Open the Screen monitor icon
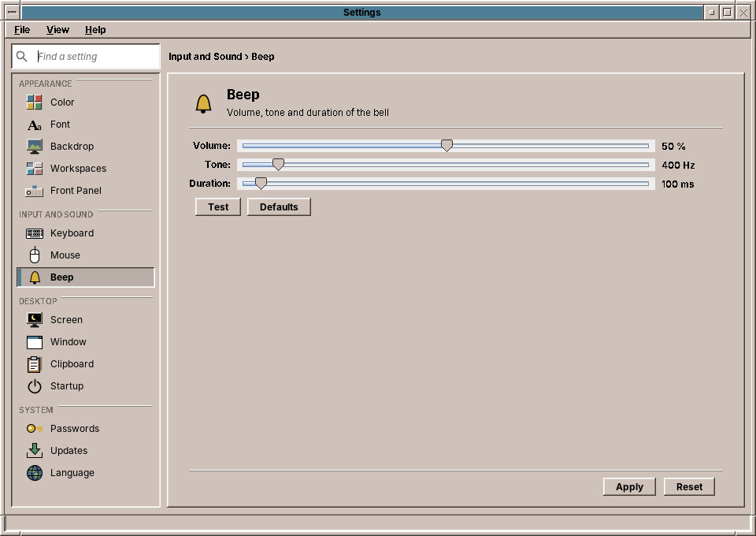Viewport: 756px width, 536px height. [34, 320]
